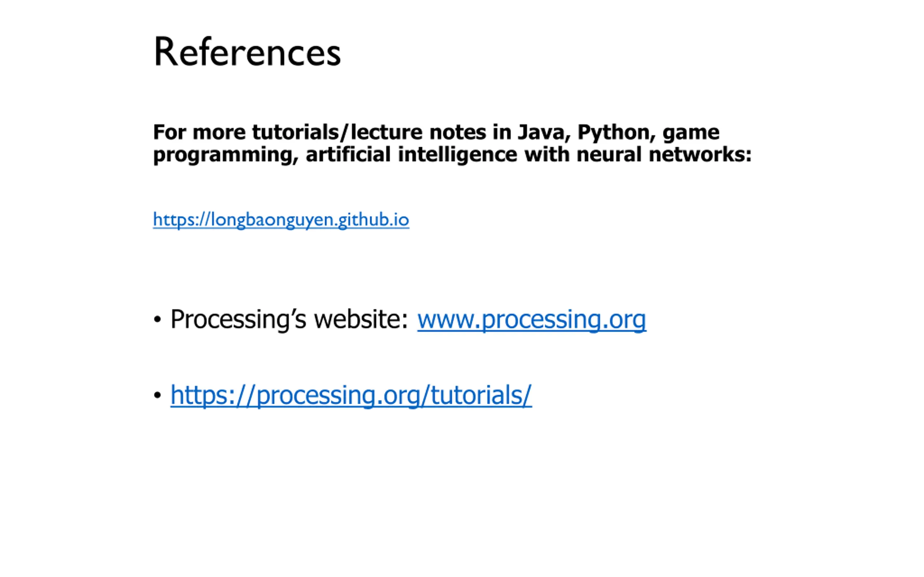This screenshot has width=924, height=577.
Task: Click the bullet before Processing's website
Action: pyautogui.click(x=157, y=320)
